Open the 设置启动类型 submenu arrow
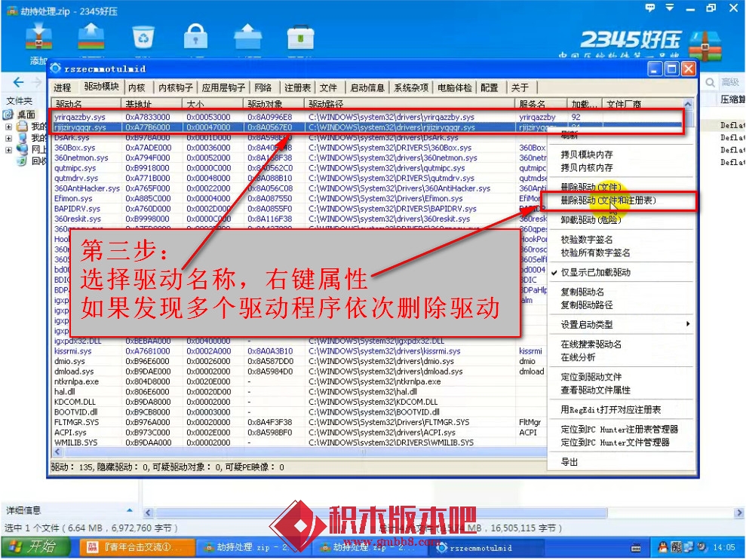Screen dimensions: 746x560 point(687,324)
